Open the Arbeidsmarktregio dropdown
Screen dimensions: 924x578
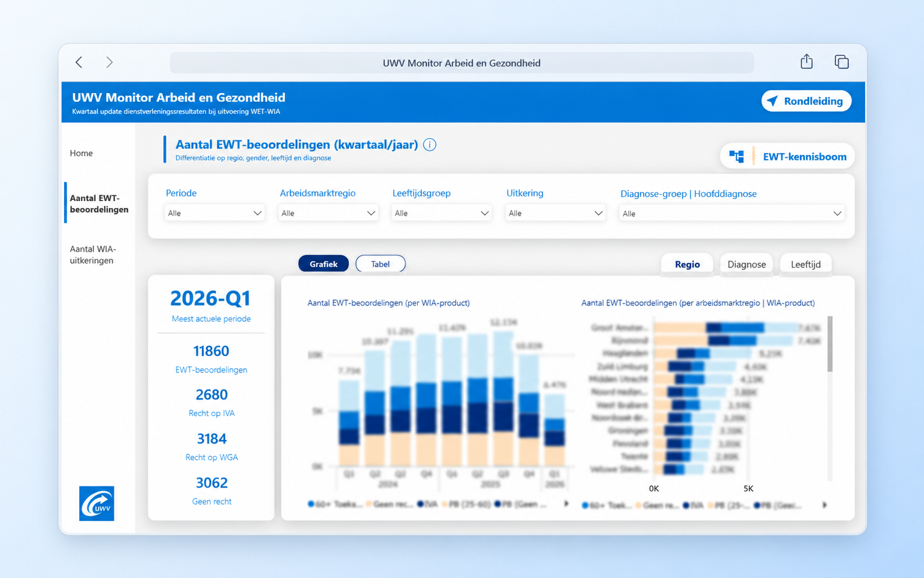(x=328, y=213)
